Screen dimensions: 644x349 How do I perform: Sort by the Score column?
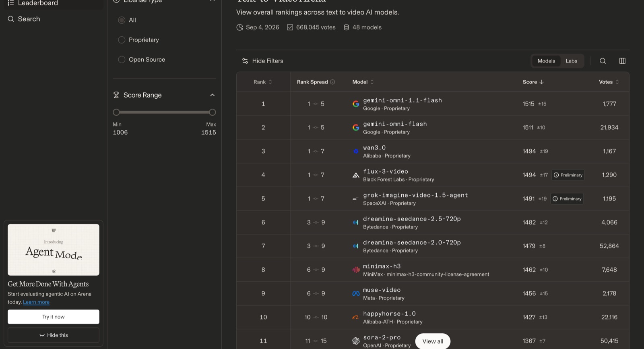[533, 82]
